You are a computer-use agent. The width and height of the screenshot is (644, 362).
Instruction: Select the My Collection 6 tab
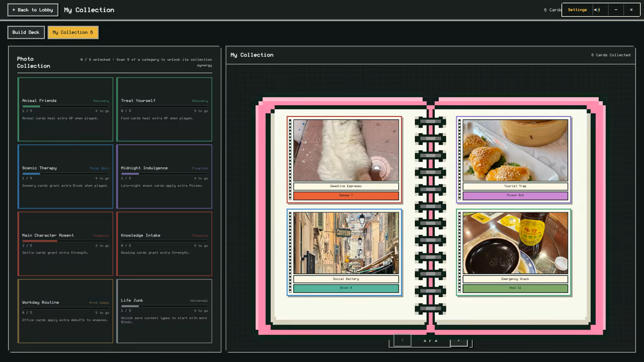(73, 32)
